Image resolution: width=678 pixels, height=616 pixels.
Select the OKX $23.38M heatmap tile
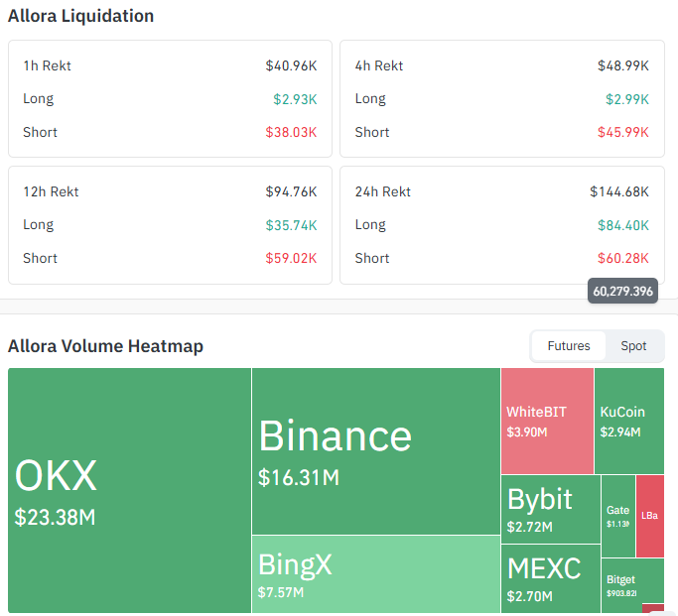click(129, 490)
